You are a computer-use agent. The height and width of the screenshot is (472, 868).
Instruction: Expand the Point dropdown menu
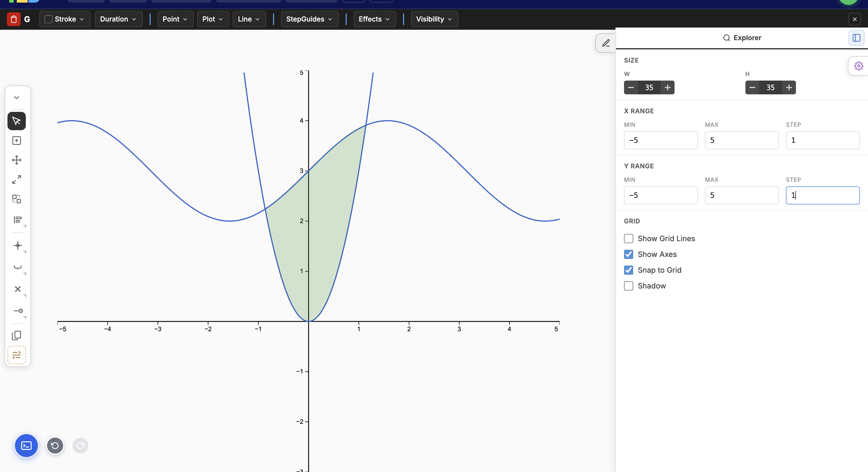[175, 19]
